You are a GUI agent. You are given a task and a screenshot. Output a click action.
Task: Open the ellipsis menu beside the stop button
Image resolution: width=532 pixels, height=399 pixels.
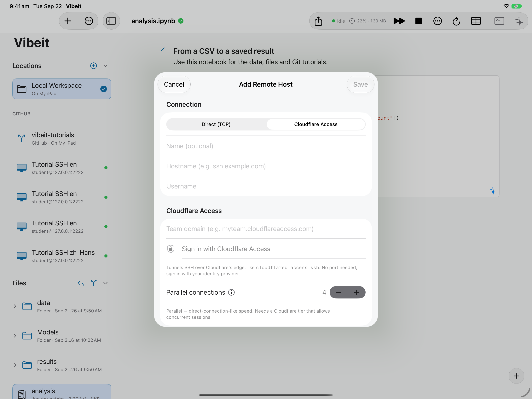tap(437, 21)
